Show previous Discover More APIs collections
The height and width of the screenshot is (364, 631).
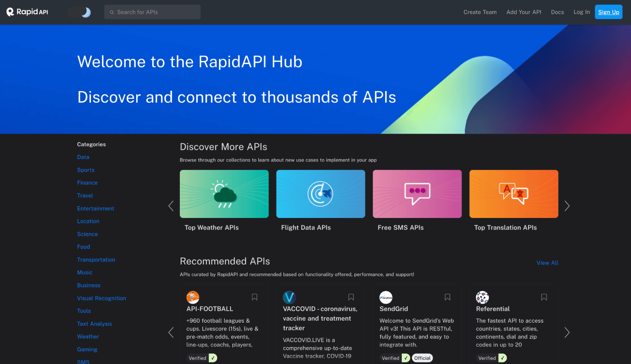click(171, 206)
